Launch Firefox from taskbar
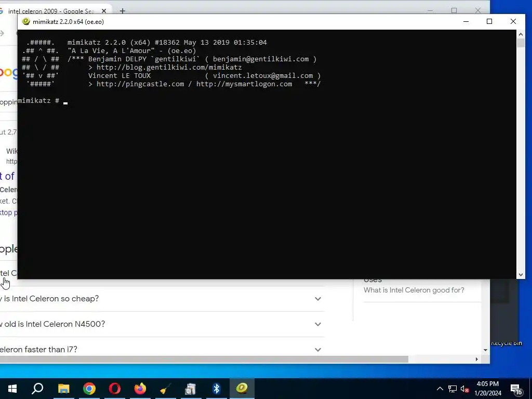This screenshot has height=399, width=532. [140, 389]
